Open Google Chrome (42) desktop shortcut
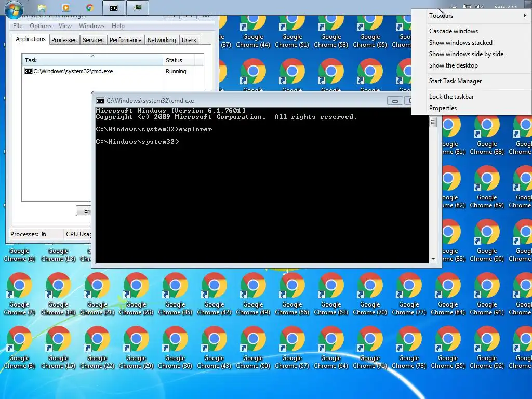Screen dimensions: 532x399 (x=214, y=294)
